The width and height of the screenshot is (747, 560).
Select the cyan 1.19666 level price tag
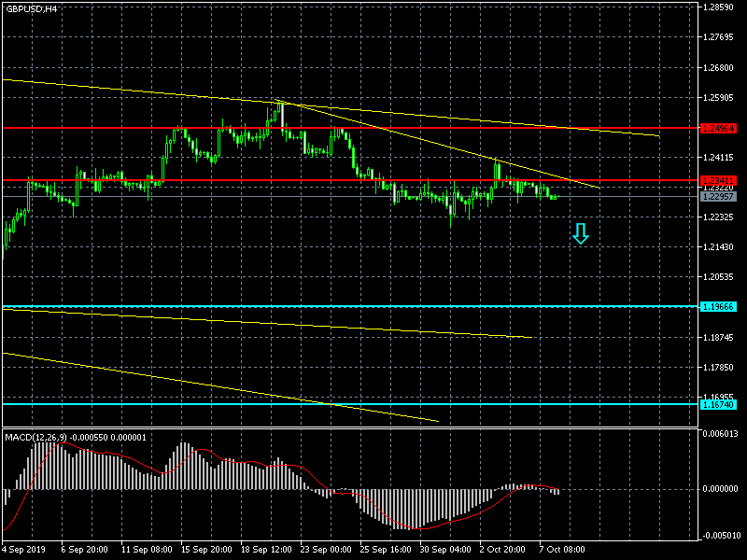(x=718, y=306)
